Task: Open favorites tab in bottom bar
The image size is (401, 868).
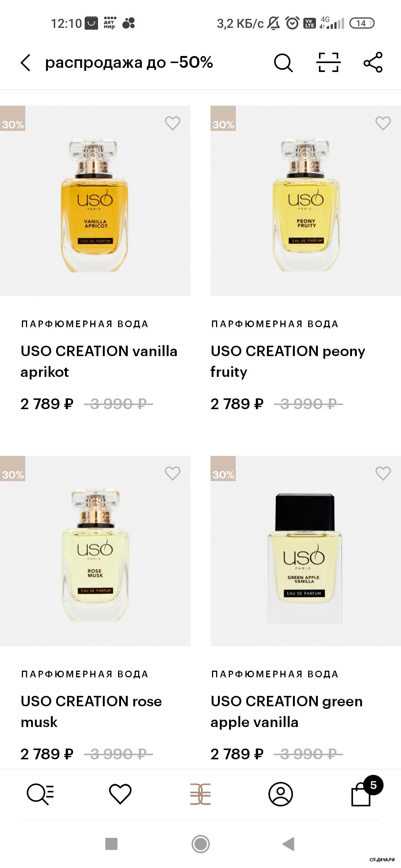Action: click(120, 794)
